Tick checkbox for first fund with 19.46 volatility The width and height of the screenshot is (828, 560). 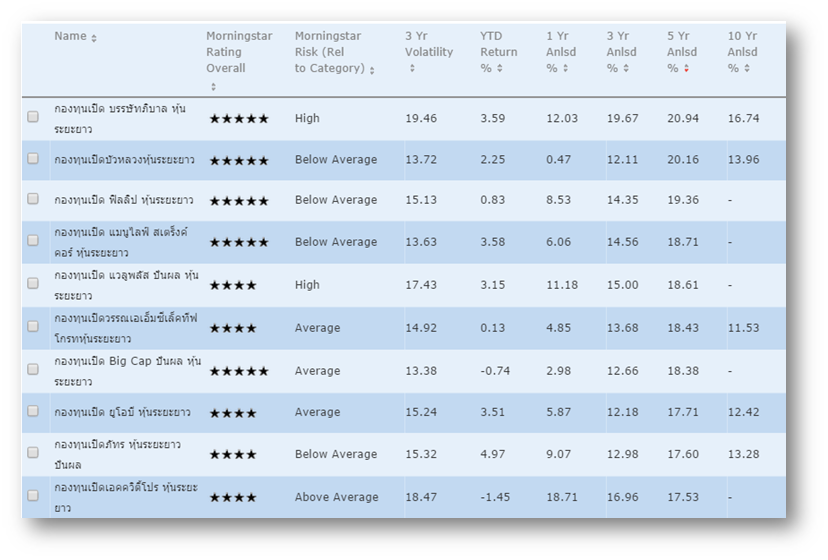[x=33, y=117]
